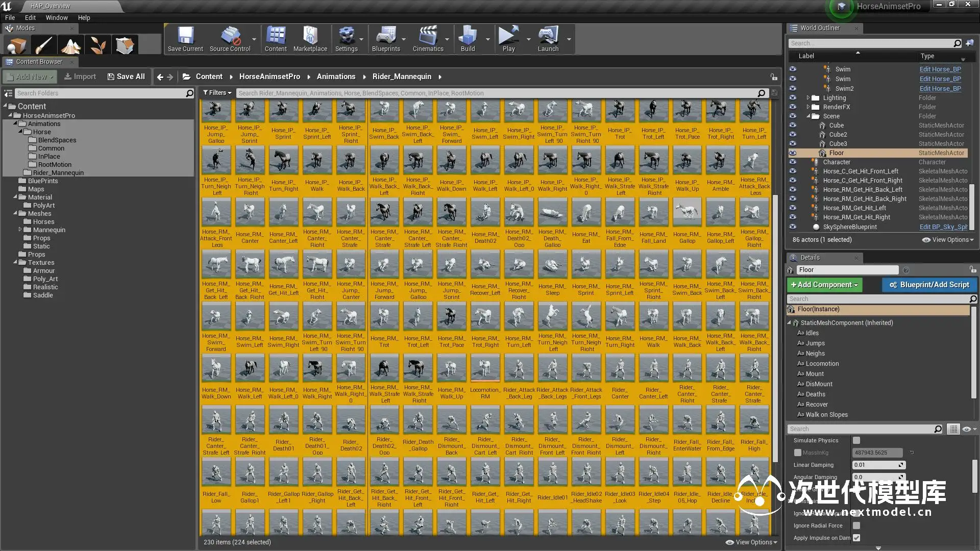Click Blueprint/Add Script button
This screenshot has height=551, width=980.
pos(929,285)
